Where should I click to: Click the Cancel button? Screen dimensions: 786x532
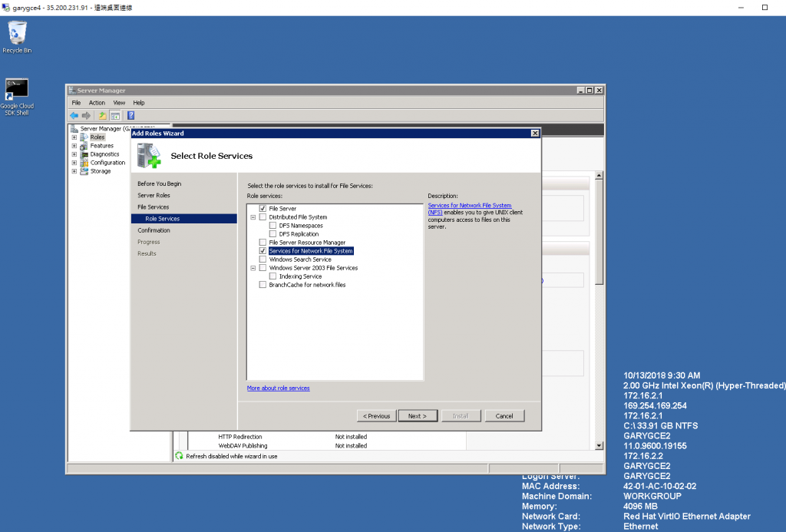pos(504,415)
